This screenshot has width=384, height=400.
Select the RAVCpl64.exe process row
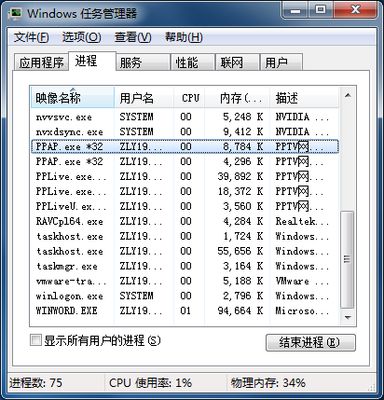click(x=185, y=221)
